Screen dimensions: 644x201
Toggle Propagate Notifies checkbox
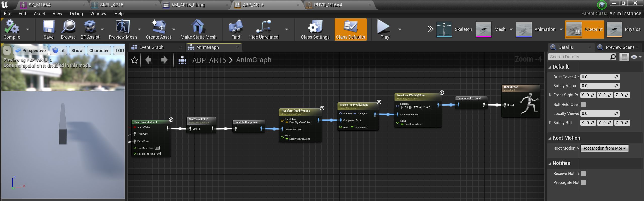[583, 183]
